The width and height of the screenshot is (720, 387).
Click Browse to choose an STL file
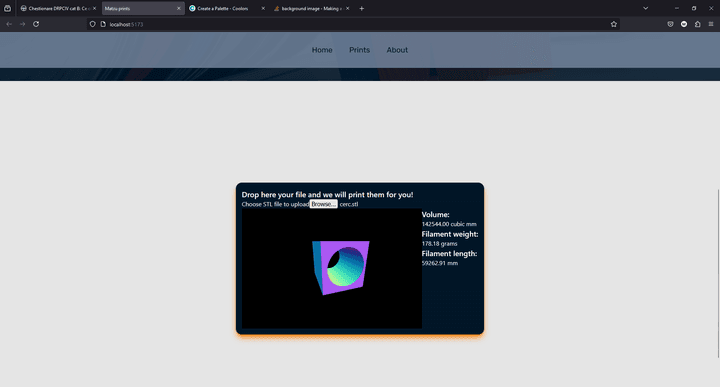[x=324, y=204]
